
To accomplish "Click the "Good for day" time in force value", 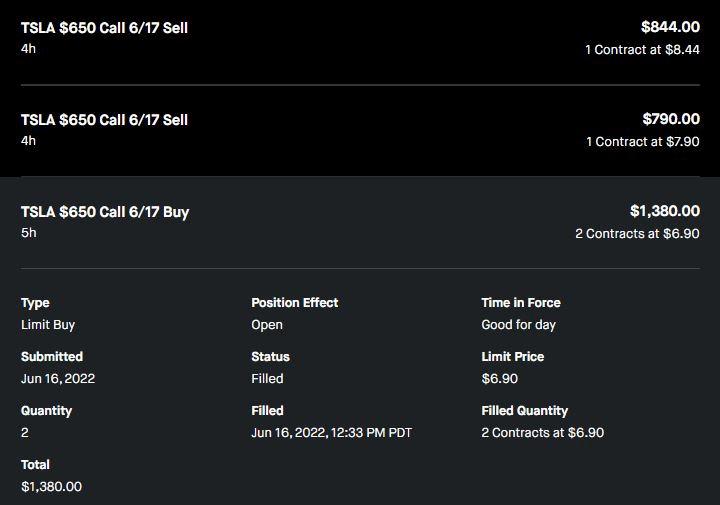I will pos(518,325).
